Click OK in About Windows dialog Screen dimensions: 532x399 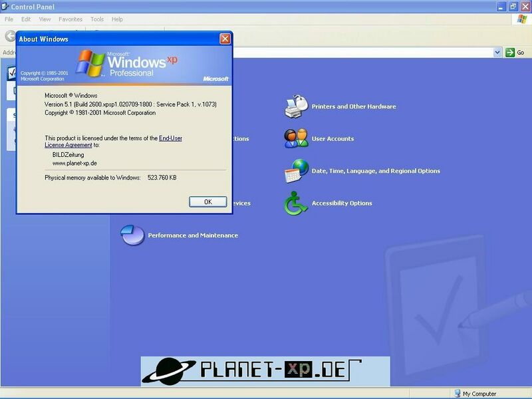[x=207, y=202]
